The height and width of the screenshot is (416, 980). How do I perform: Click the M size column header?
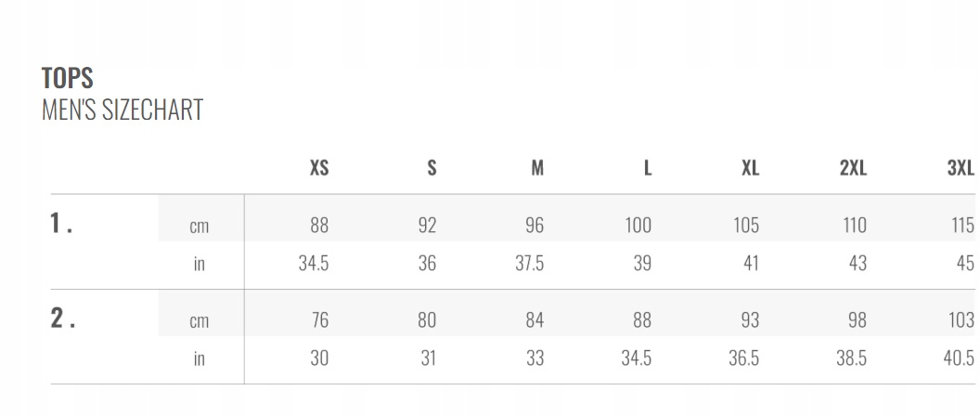click(x=537, y=168)
